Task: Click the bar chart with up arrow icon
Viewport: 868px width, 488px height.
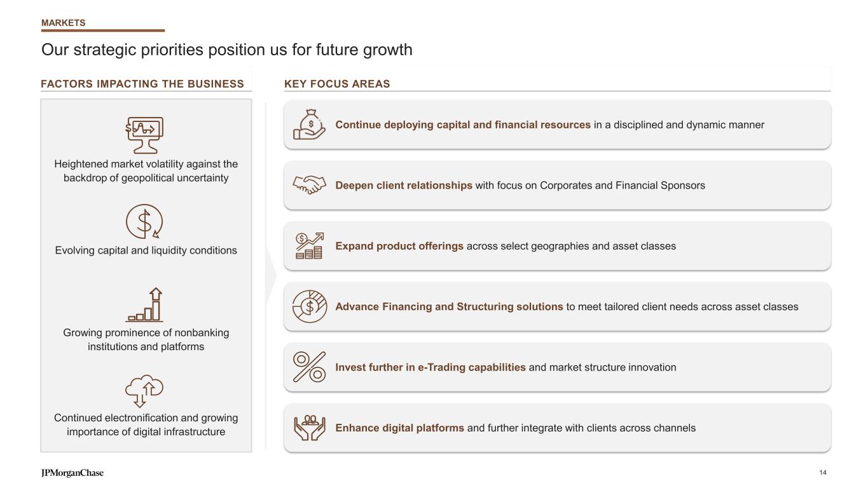Action: 145,305
